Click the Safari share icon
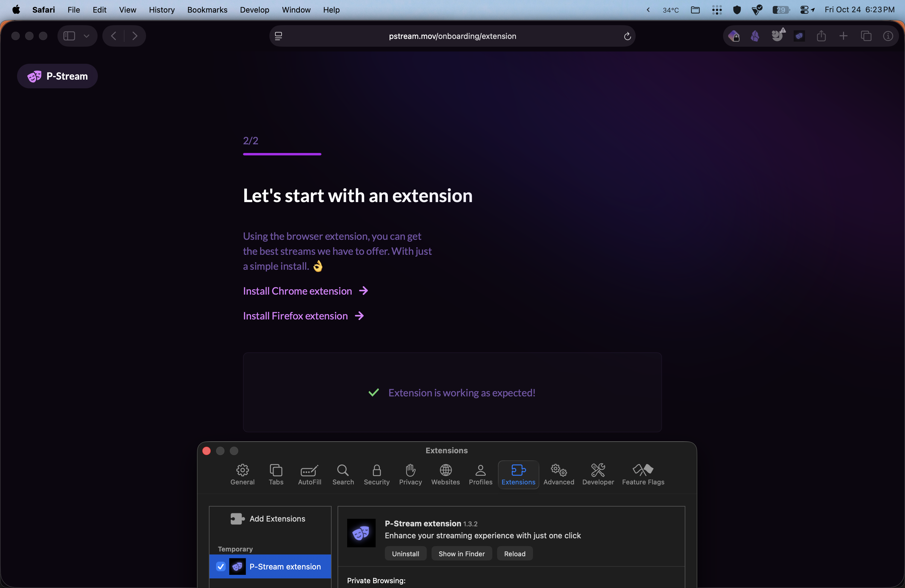This screenshot has width=905, height=588. (821, 36)
